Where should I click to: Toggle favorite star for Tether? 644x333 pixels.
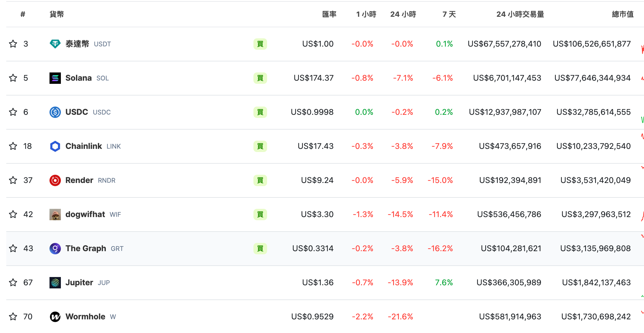click(x=13, y=44)
